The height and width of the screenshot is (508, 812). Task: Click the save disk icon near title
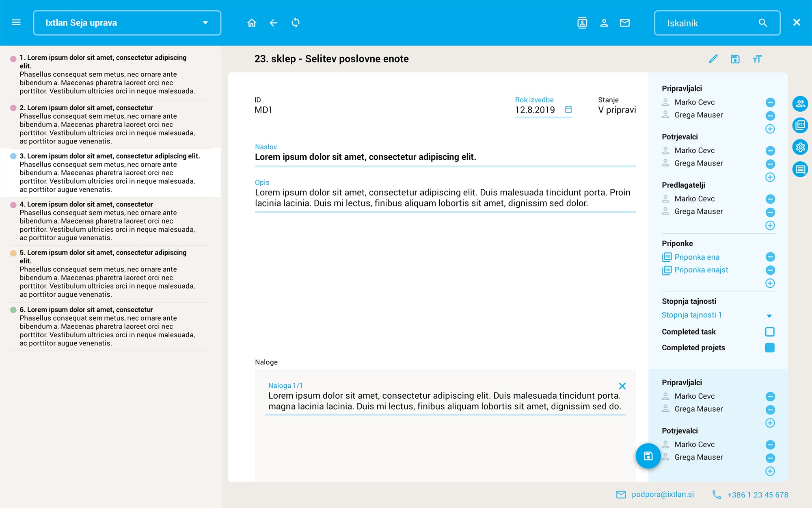(735, 59)
